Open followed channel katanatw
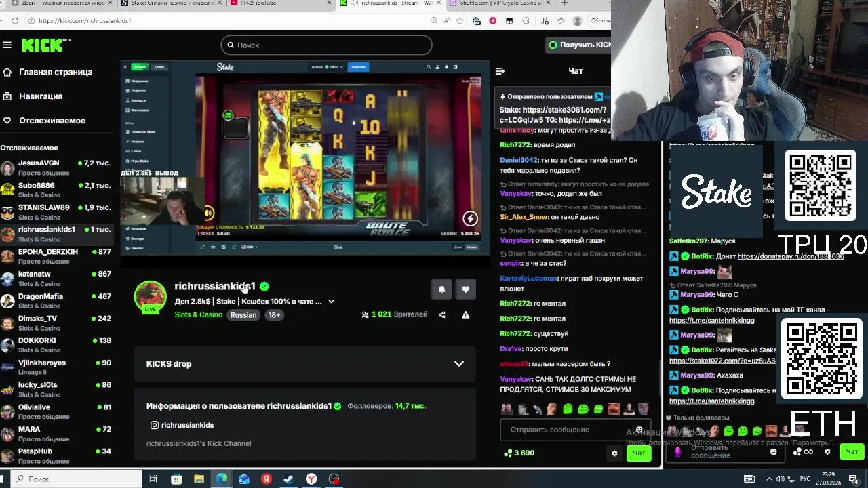 [56, 279]
